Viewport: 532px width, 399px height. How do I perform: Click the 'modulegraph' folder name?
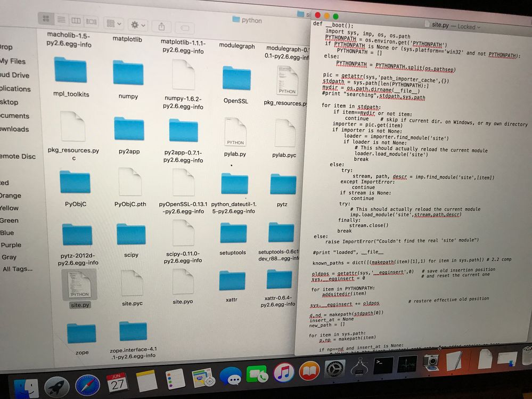pyautogui.click(x=237, y=46)
